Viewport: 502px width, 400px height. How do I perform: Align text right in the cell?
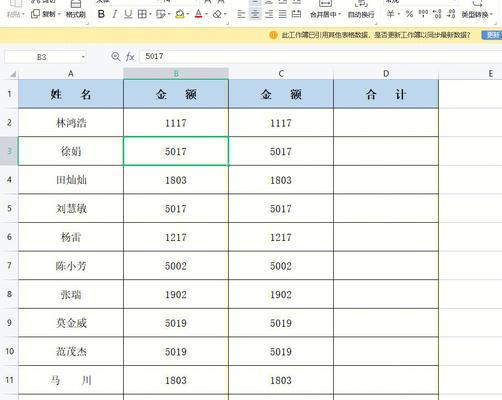click(269, 14)
